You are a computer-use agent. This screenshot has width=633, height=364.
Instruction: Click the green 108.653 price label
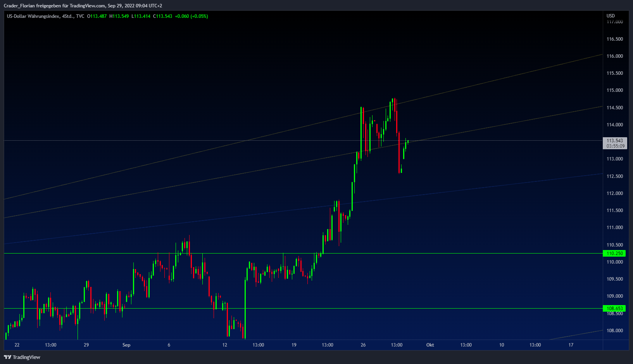pos(614,309)
